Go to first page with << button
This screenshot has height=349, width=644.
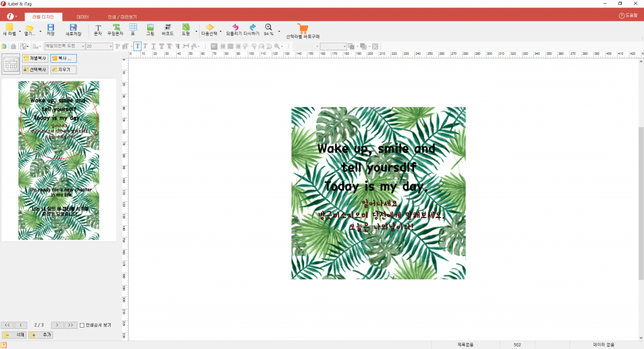tap(8, 325)
